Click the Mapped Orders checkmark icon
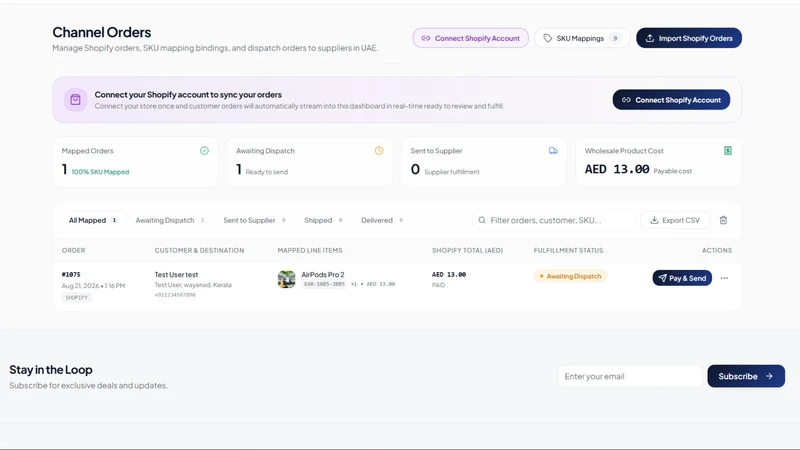This screenshot has height=450, width=800. pos(205,151)
